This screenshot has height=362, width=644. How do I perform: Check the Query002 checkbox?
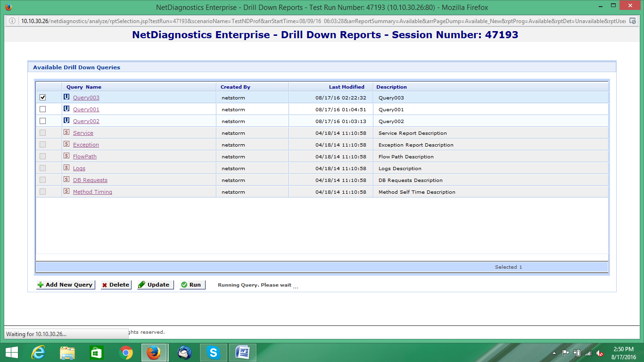click(43, 121)
